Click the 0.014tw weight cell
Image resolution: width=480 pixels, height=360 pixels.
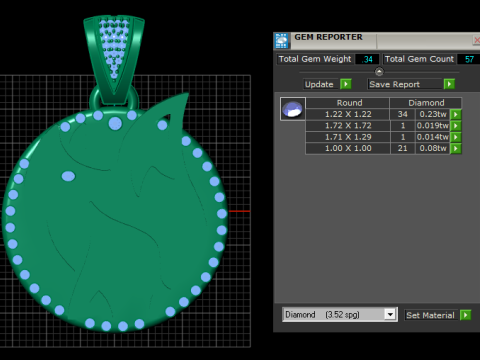[433, 137]
